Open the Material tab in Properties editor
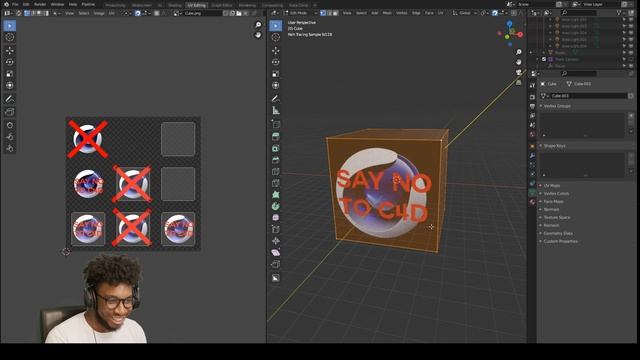The width and height of the screenshot is (640, 360). click(532, 202)
